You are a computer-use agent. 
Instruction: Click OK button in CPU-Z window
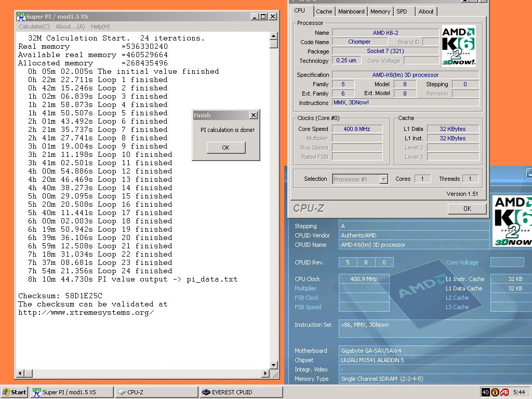pyautogui.click(x=467, y=209)
